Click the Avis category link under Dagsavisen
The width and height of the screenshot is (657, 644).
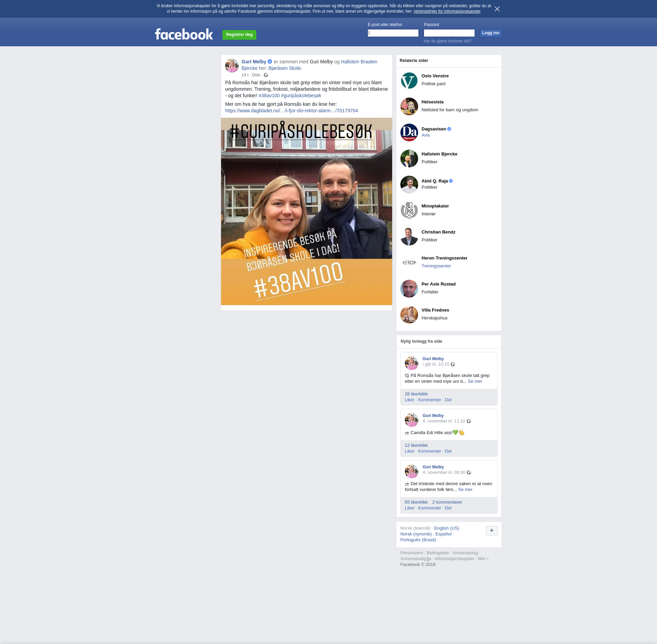pyautogui.click(x=426, y=135)
